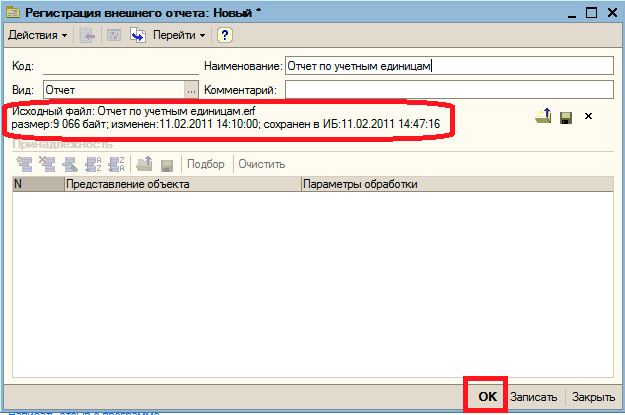Screen dimensions: 625x415
Task: Click the Наименование text field
Action: (x=446, y=65)
